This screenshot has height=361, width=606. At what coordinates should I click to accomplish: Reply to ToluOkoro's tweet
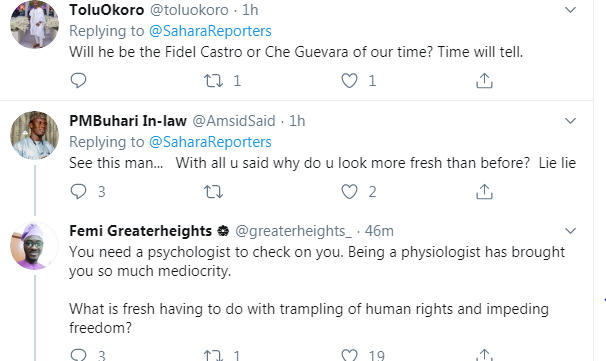78,80
